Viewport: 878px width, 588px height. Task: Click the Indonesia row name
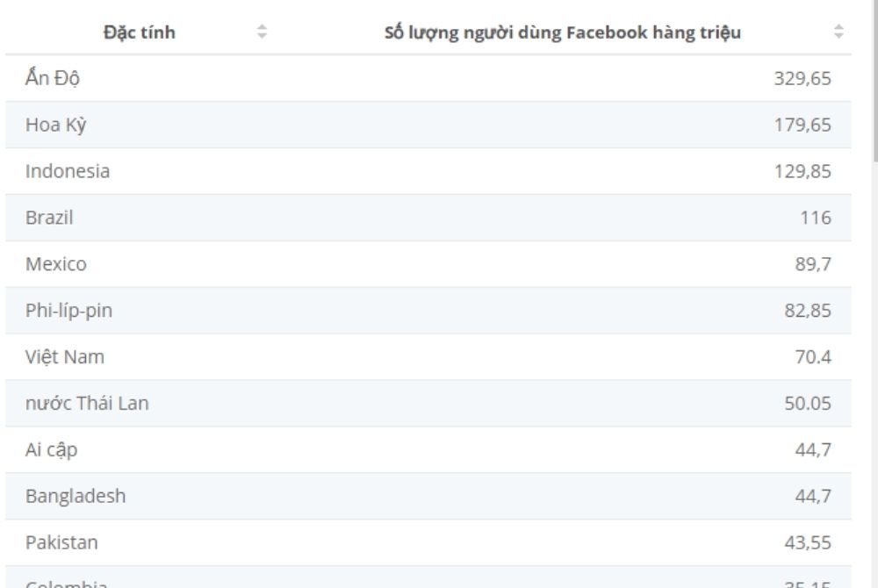pos(68,171)
